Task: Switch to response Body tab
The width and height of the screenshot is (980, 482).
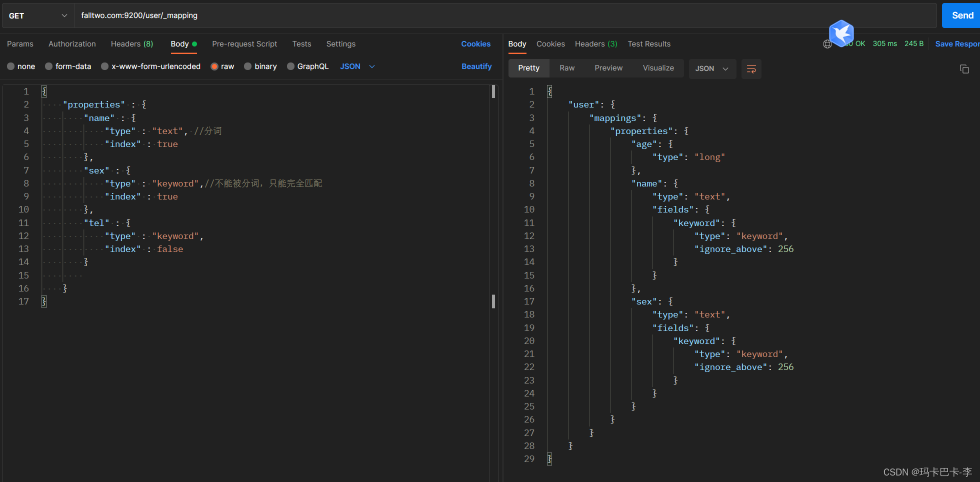Action: 517,44
